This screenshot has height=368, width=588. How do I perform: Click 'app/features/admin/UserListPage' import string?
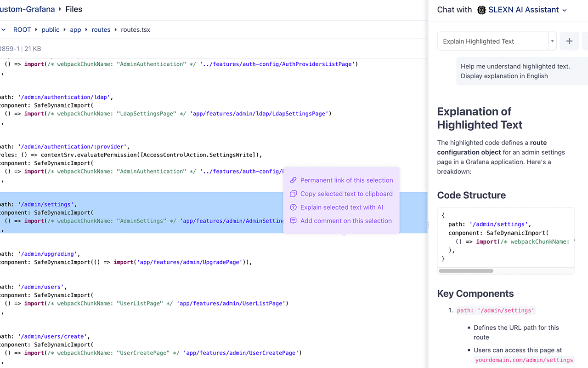point(231,303)
